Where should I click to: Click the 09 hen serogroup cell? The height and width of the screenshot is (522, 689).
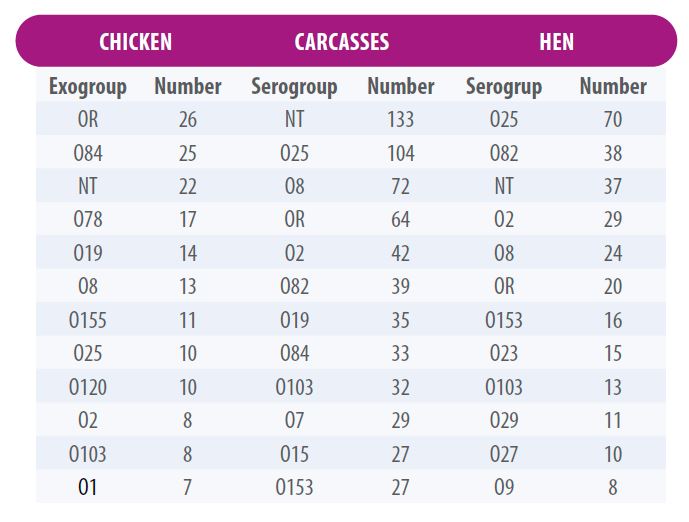click(504, 487)
